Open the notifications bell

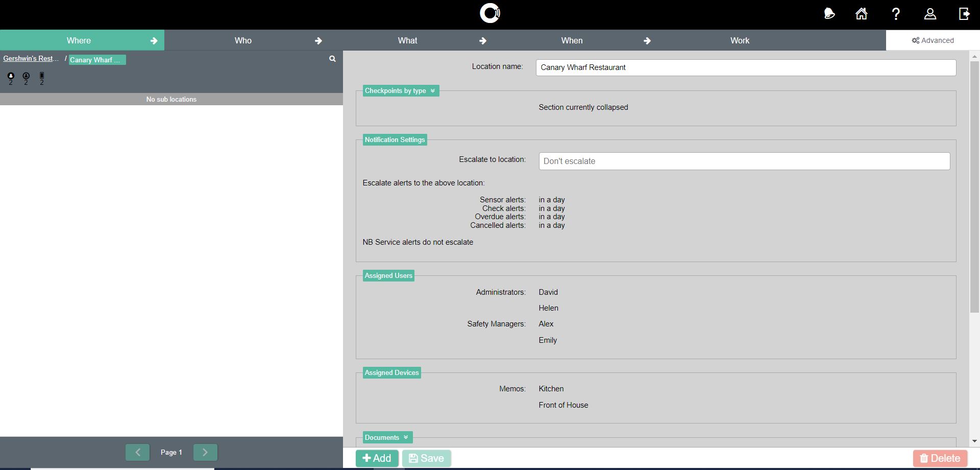(829, 14)
